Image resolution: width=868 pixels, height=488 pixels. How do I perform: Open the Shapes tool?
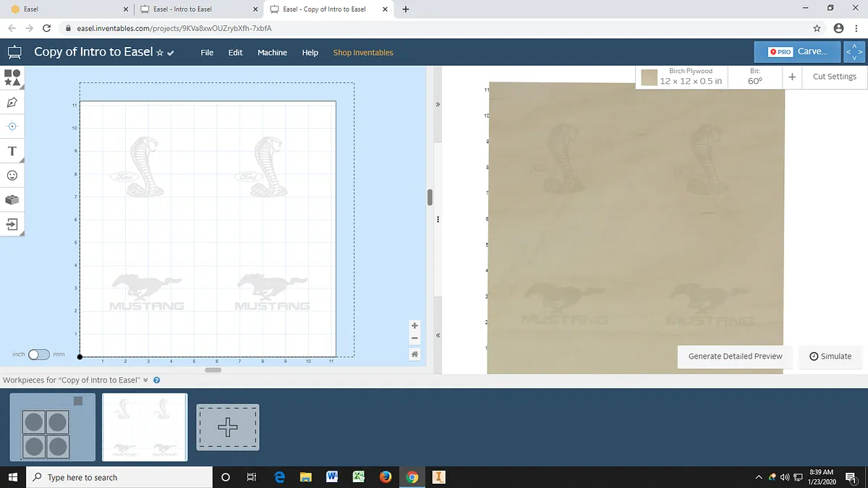click(x=12, y=77)
